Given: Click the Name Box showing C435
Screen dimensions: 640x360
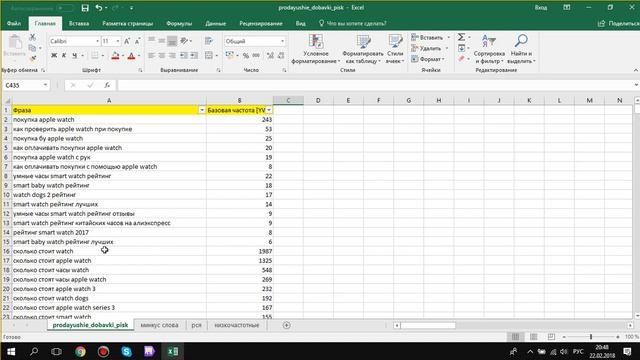Looking at the screenshot, I should (23, 85).
